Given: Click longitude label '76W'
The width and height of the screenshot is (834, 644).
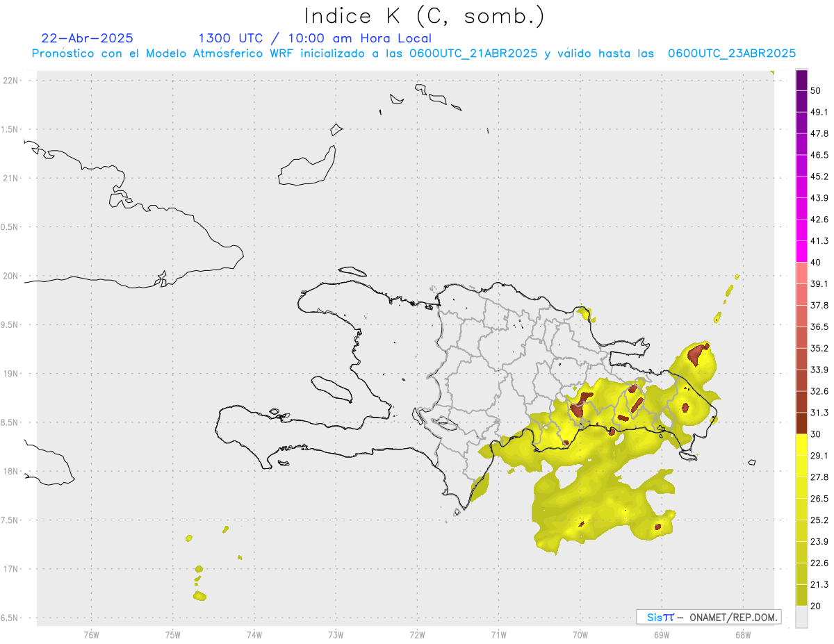Looking at the screenshot, I should [91, 634].
